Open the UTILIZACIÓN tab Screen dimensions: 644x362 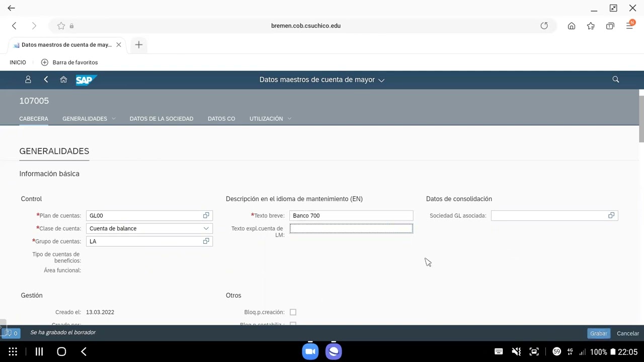point(266,119)
